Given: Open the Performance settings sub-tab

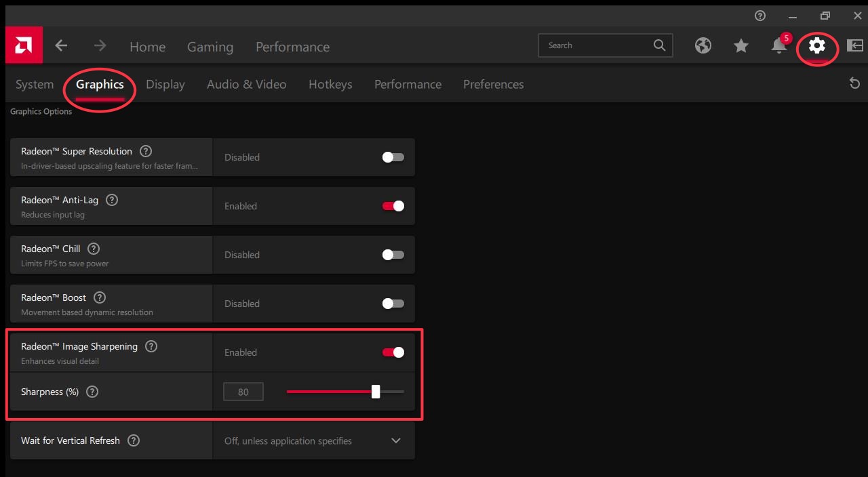Looking at the screenshot, I should [x=408, y=84].
